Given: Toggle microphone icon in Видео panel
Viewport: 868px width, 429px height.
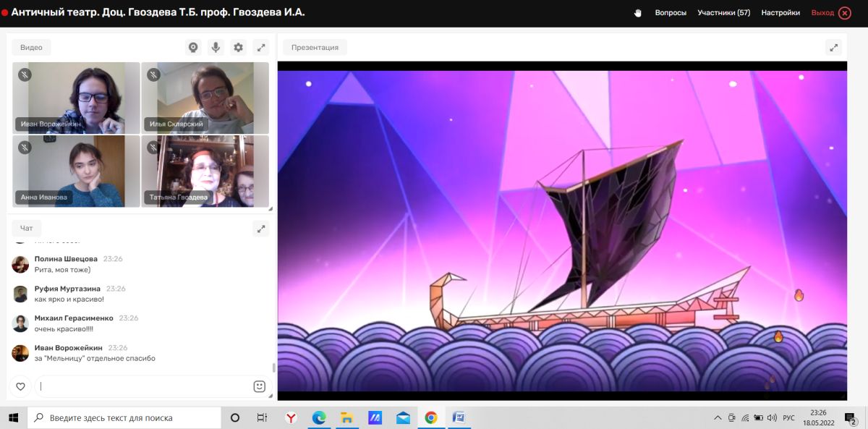Looking at the screenshot, I should coord(216,48).
